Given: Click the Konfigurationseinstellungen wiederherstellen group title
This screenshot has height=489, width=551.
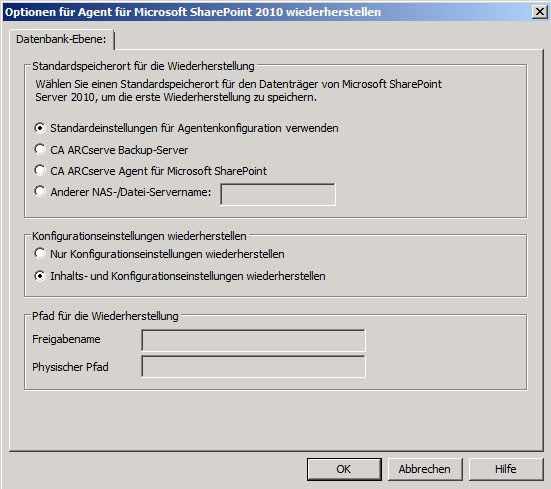Looking at the screenshot, I should (139, 236).
